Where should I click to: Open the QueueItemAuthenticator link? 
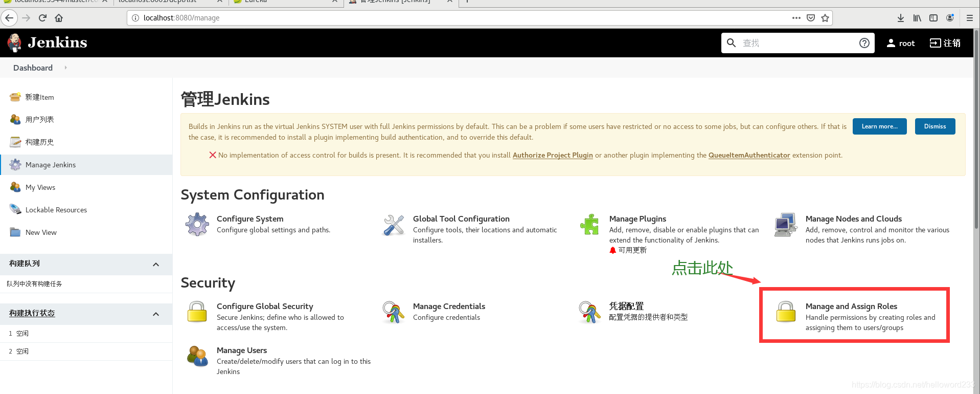coord(749,155)
